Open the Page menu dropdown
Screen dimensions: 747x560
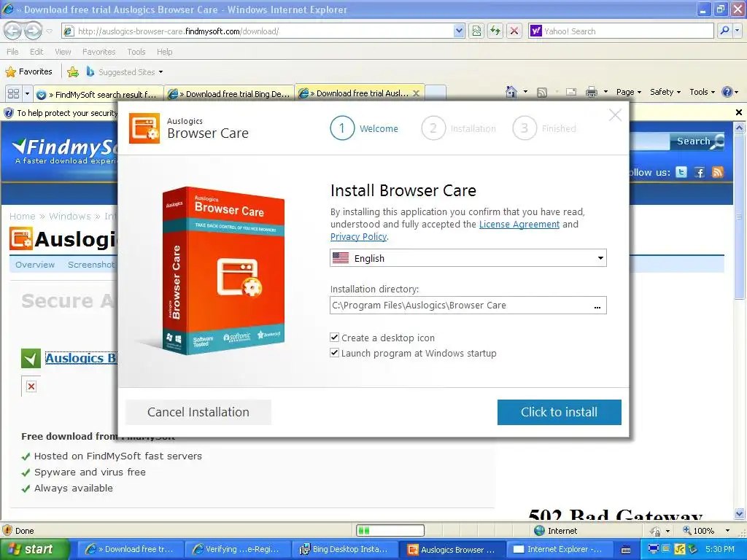click(x=629, y=92)
